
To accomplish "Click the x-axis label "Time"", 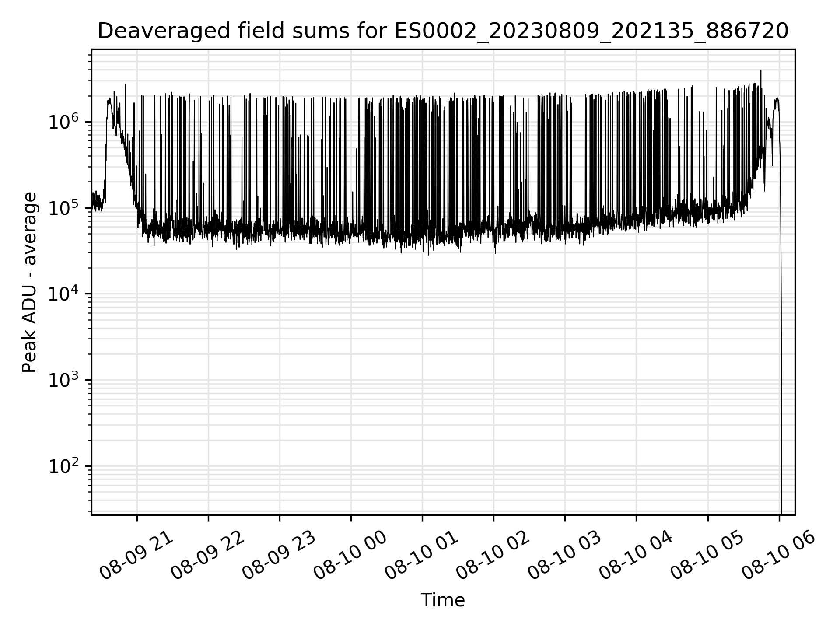I will tap(443, 600).
